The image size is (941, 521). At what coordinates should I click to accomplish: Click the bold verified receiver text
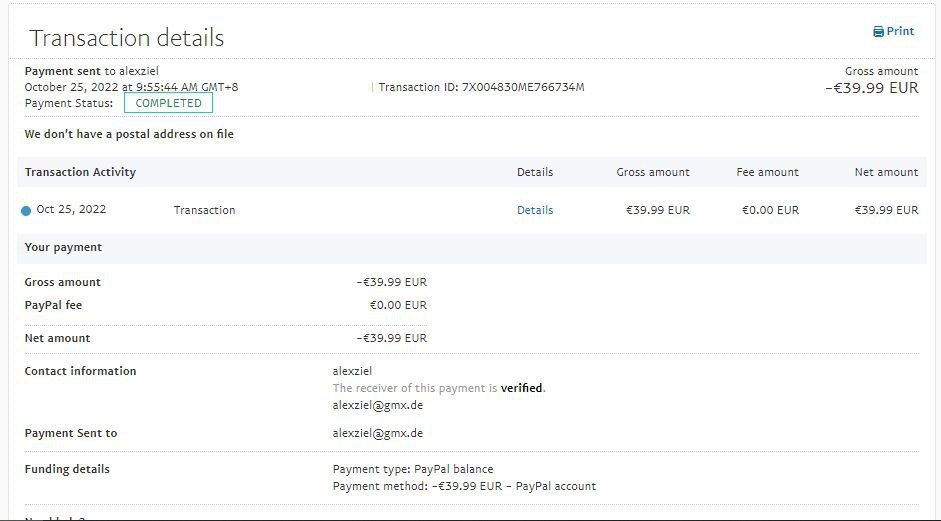tap(522, 388)
